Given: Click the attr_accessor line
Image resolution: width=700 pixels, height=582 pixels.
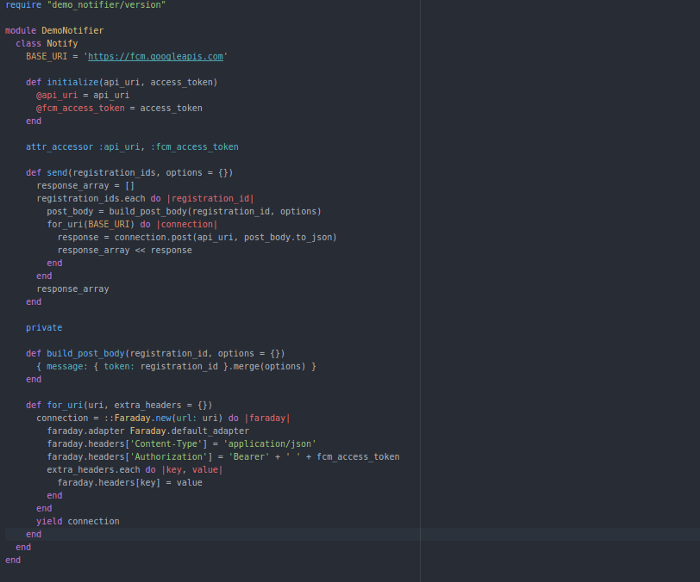Looking at the screenshot, I should tap(132, 147).
